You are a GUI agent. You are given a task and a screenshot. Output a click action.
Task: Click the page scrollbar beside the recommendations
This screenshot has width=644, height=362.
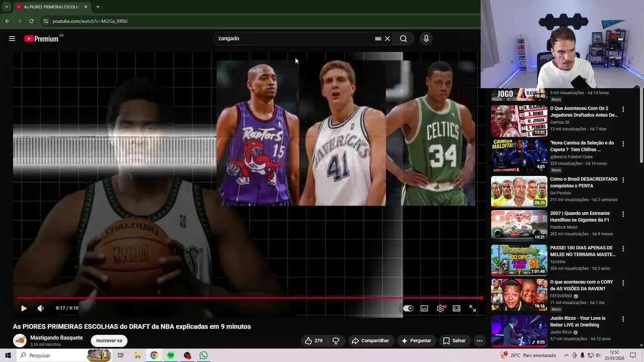(641, 126)
